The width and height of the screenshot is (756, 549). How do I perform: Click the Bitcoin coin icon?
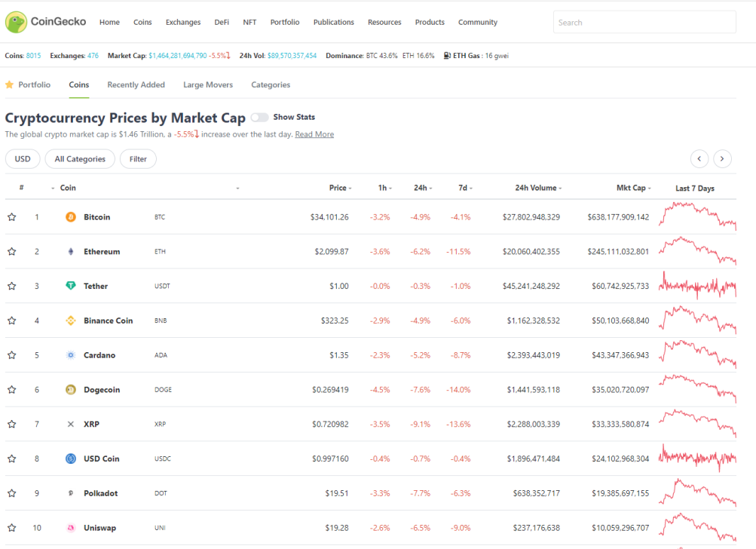pos(70,217)
